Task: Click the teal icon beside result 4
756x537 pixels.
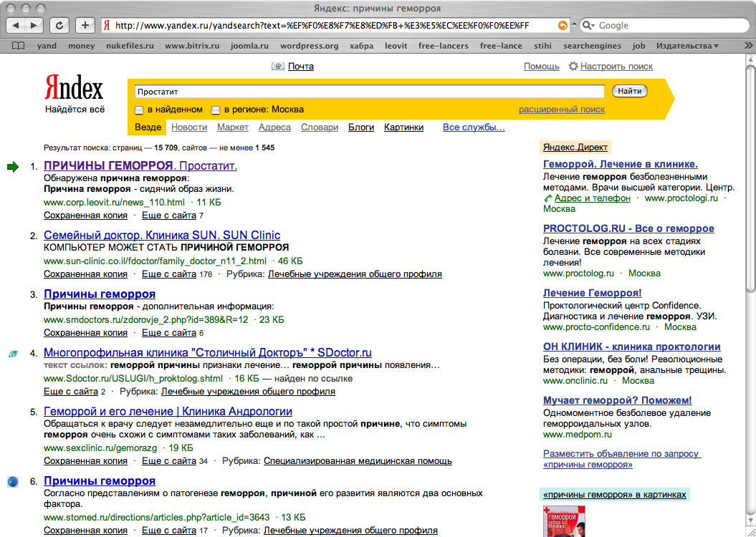Action: click(x=13, y=354)
